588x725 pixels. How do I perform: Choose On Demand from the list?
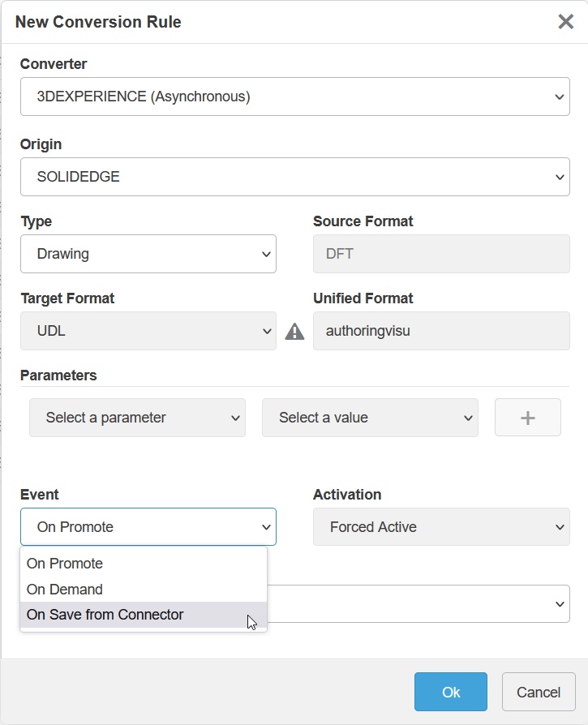(144, 589)
